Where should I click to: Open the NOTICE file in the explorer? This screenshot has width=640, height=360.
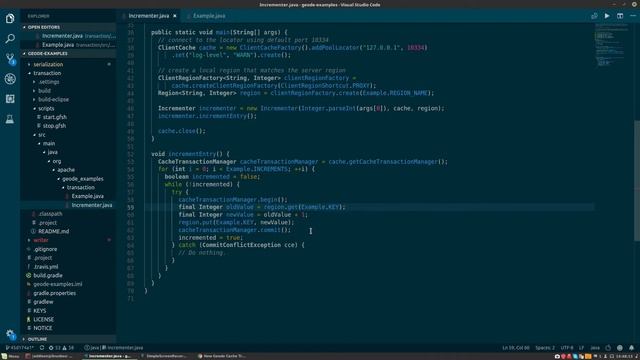coord(42,328)
